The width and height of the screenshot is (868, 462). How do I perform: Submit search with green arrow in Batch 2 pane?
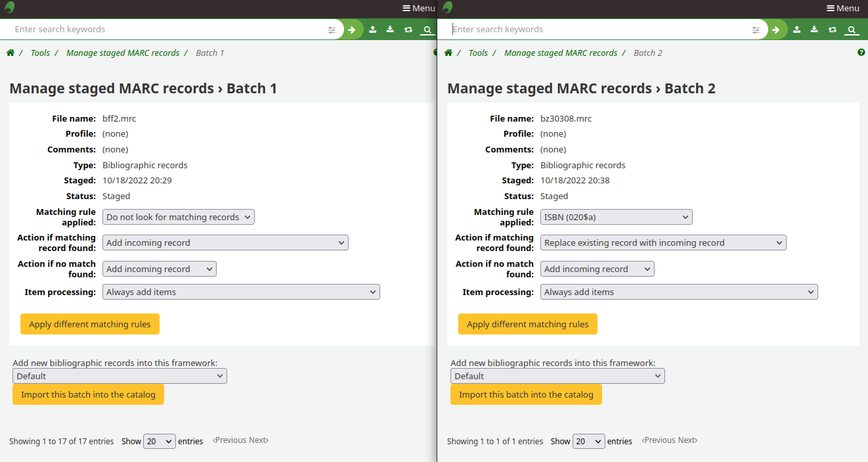(775, 30)
